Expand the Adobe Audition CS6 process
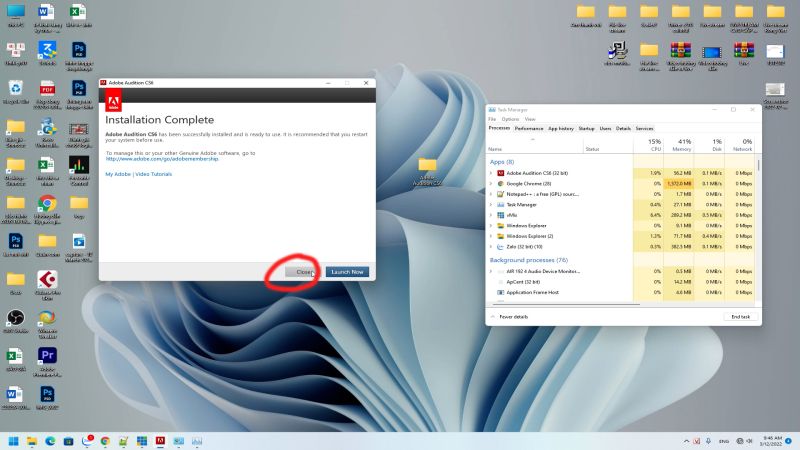800x450 pixels. [x=490, y=173]
